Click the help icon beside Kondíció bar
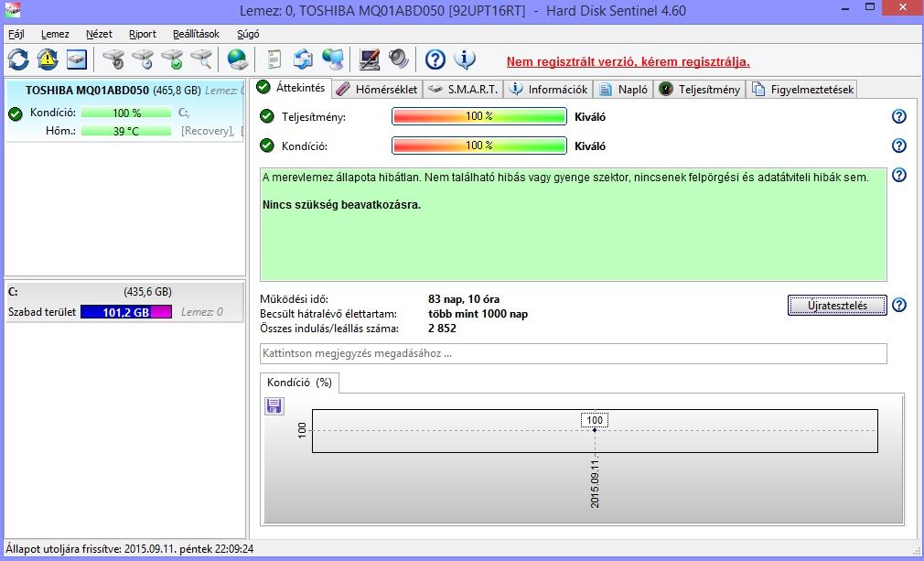 (898, 146)
